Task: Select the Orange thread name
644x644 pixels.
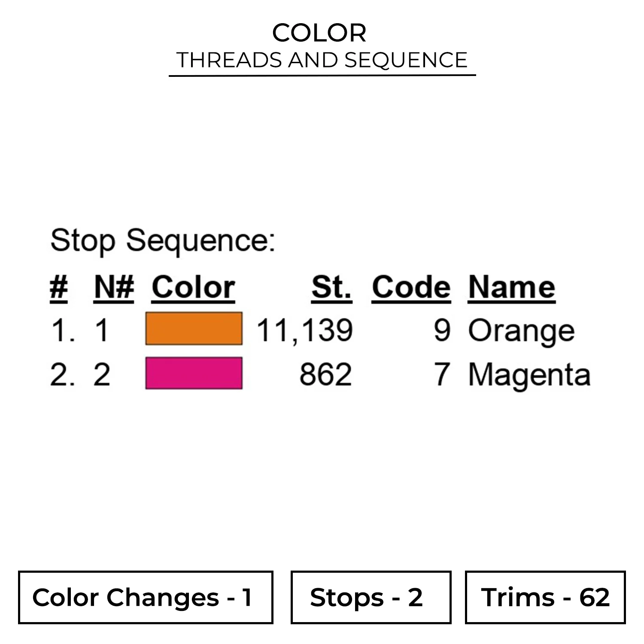Action: coord(521,331)
